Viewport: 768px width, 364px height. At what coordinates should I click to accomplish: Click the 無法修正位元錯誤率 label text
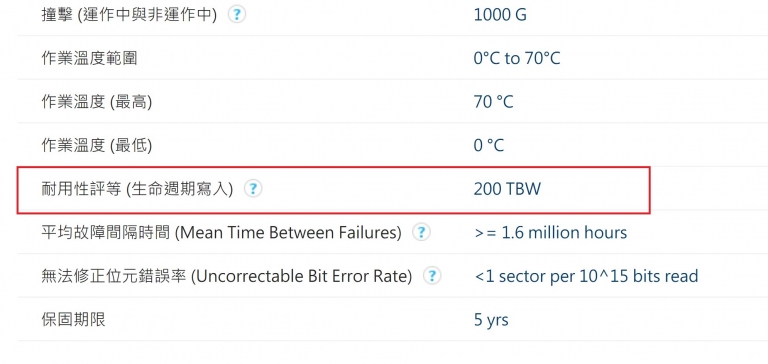pos(114,276)
